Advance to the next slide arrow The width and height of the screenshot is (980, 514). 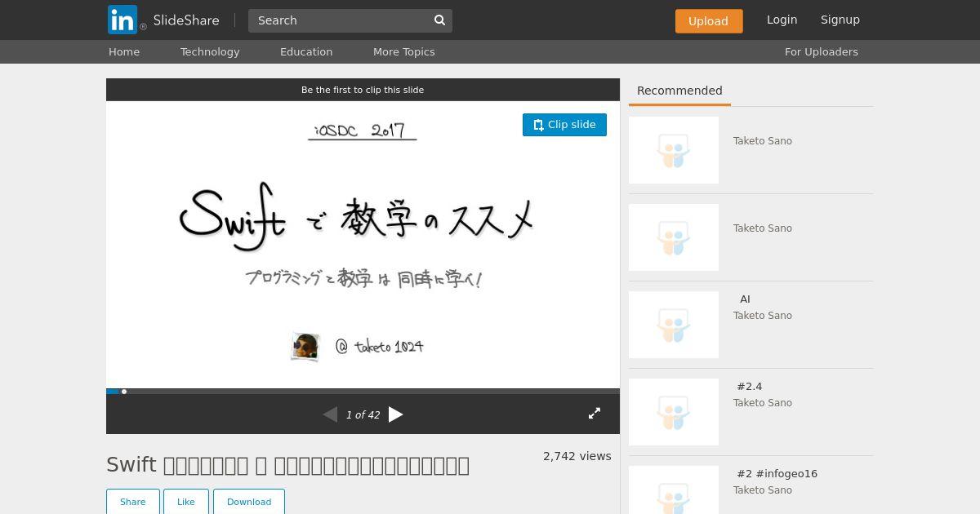coord(396,414)
